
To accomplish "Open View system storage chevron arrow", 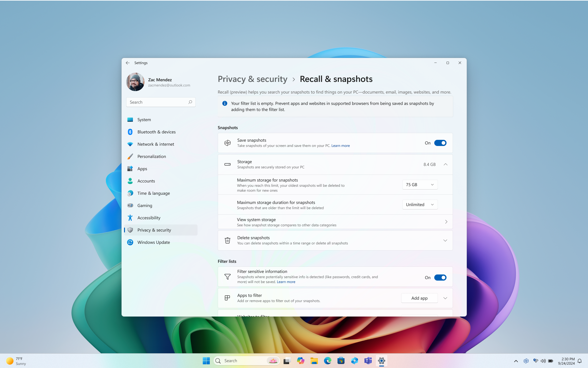I will click(x=446, y=221).
